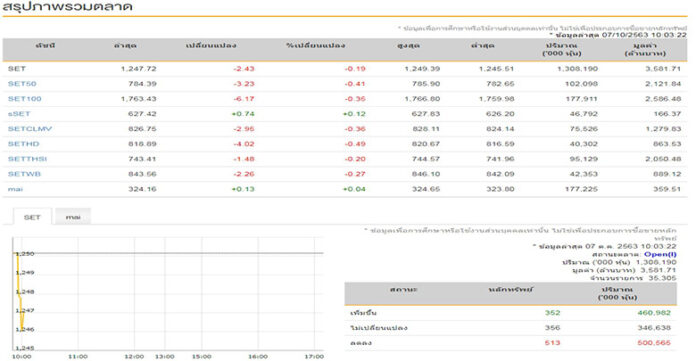Open the SET50 index link
The image size is (696, 361).
pyautogui.click(x=22, y=83)
